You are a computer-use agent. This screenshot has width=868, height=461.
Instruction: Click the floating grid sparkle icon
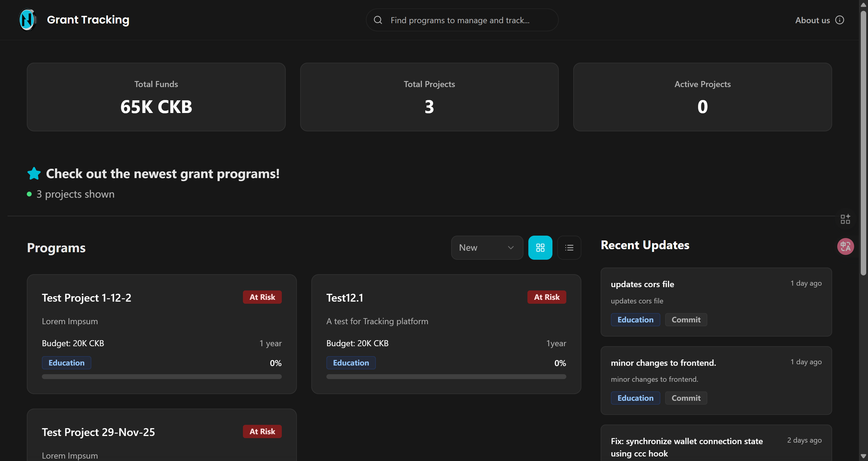[x=845, y=219]
